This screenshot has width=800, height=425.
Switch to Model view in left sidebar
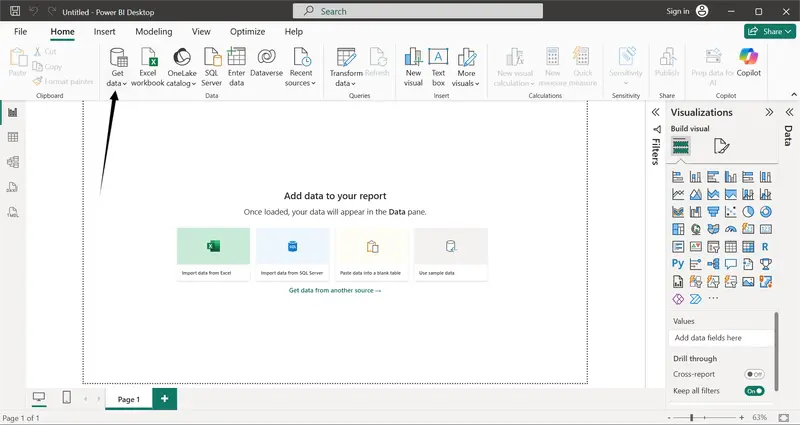tap(13, 162)
